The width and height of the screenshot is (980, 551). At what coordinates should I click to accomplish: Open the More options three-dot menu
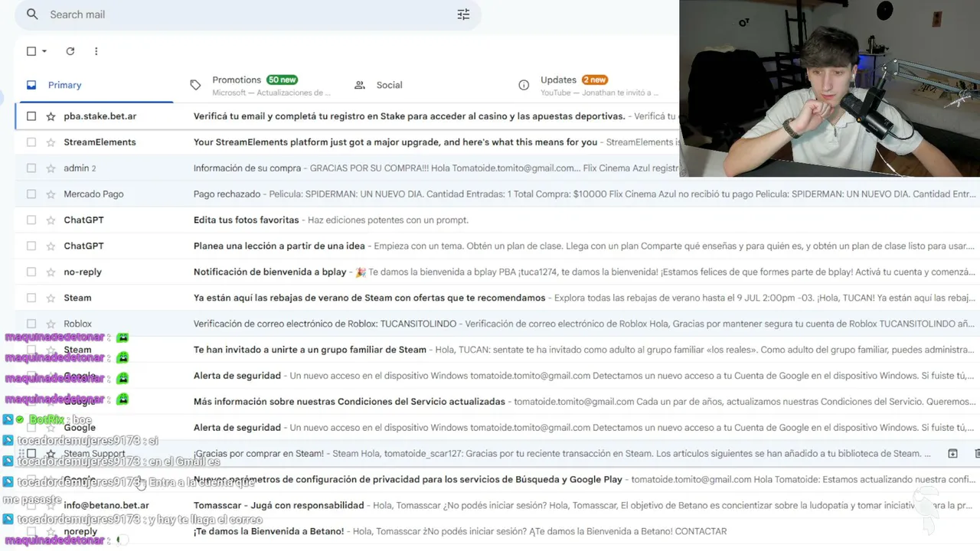click(x=96, y=51)
